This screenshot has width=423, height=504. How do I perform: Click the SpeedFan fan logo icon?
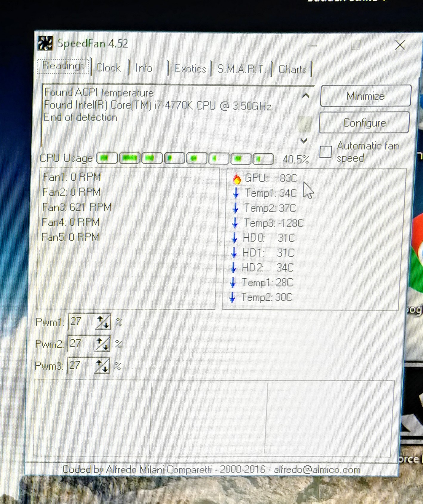pyautogui.click(x=45, y=43)
